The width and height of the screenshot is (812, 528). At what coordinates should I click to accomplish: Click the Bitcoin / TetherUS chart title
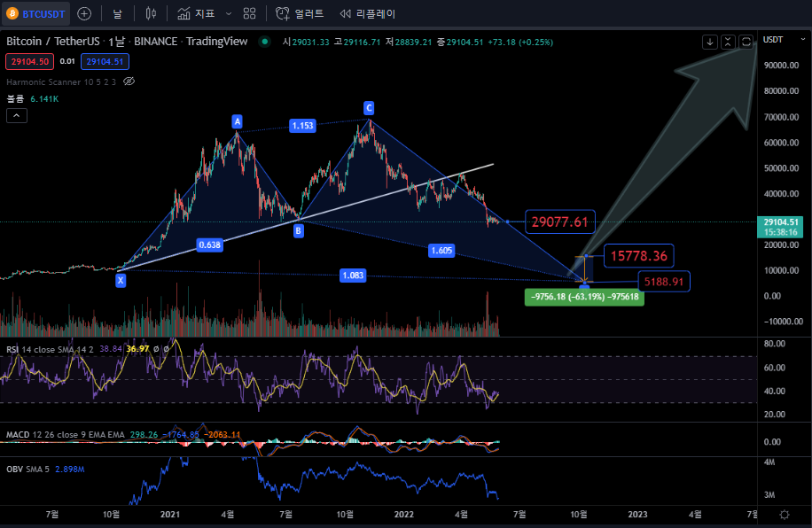127,42
